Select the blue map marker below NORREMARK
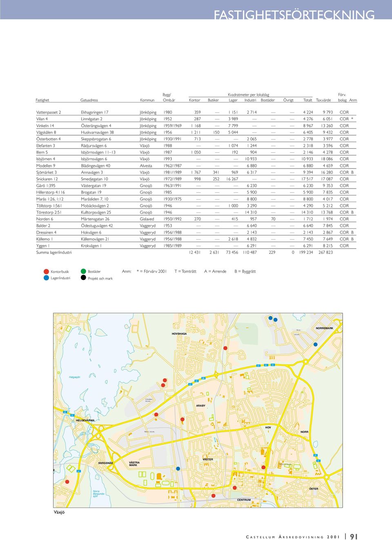 (315, 344)
